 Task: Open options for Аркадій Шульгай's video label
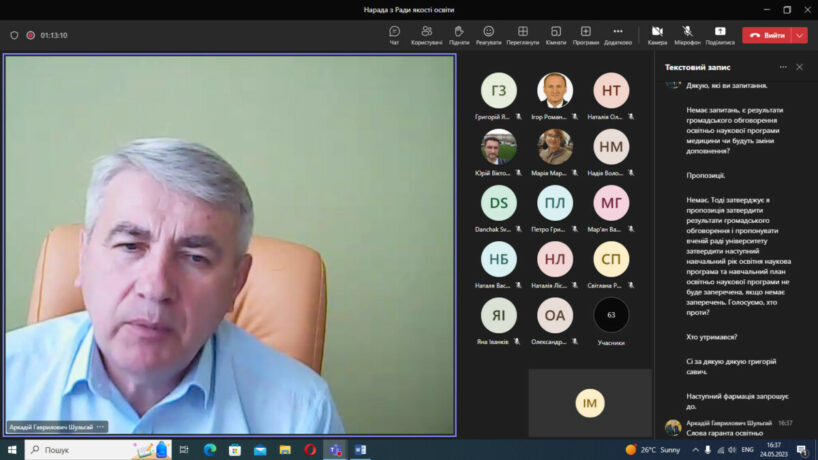point(101,427)
